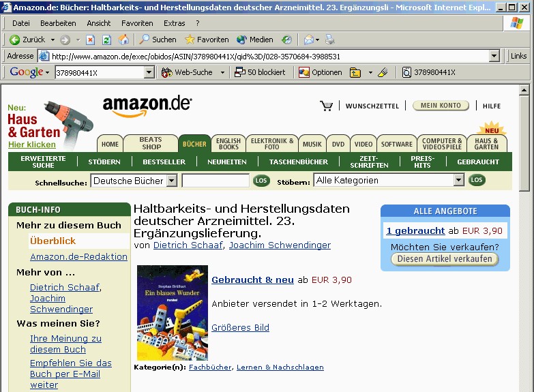The image size is (534, 392).
Task: Open Suchen search in the browser toolbar
Action: [x=158, y=40]
